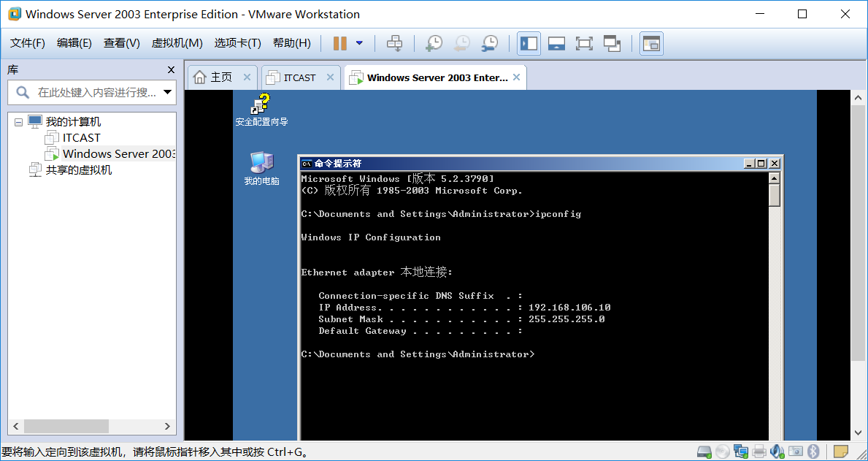This screenshot has width=868, height=461.
Task: Click the camera device status icon
Action: pyautogui.click(x=796, y=452)
